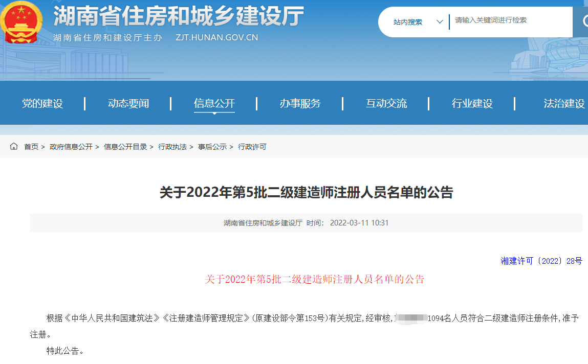Click the home icon in the breadcrumb
This screenshot has height=364, width=588.
tap(13, 146)
